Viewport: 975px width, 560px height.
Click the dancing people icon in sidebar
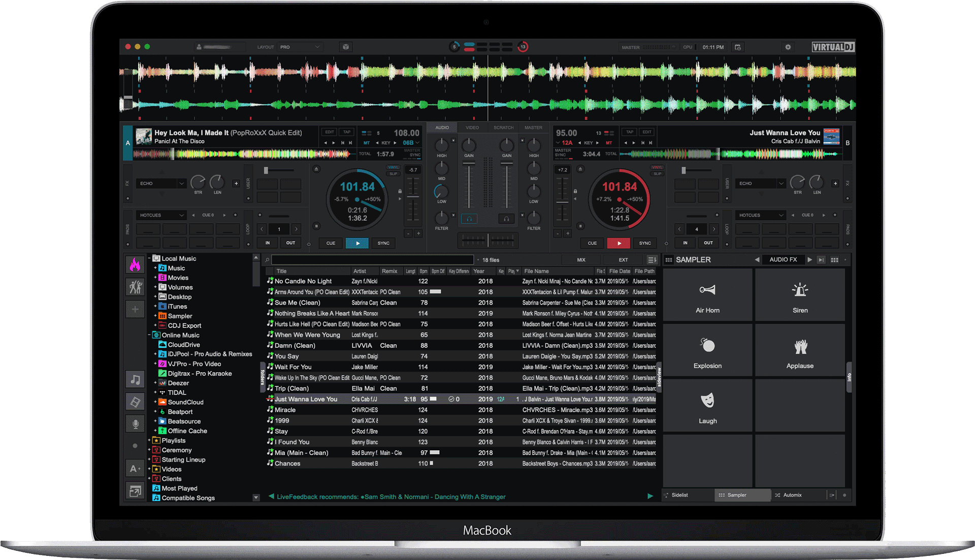click(x=135, y=287)
